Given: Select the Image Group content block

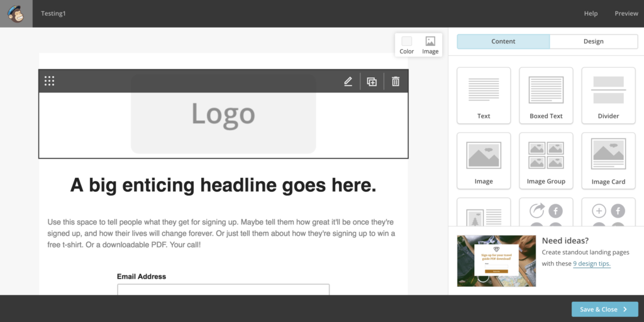Looking at the screenshot, I should pos(546,160).
